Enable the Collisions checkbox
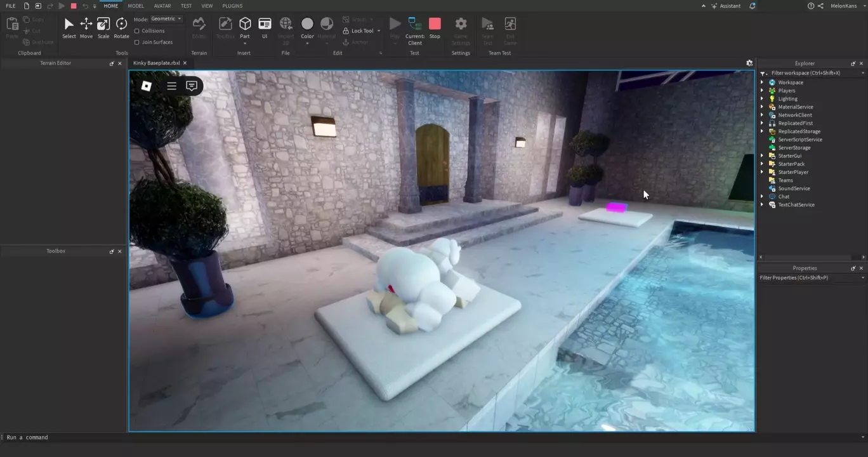 point(137,30)
